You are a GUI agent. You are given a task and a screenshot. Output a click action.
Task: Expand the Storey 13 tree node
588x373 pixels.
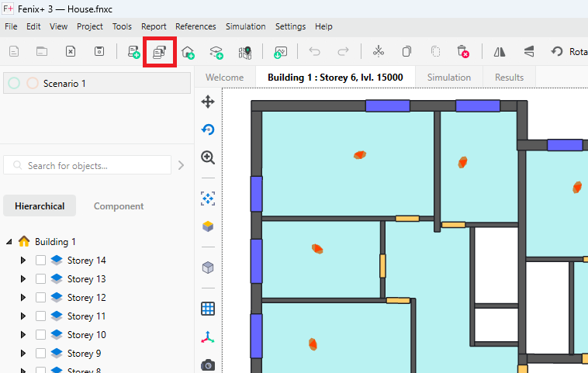23,279
